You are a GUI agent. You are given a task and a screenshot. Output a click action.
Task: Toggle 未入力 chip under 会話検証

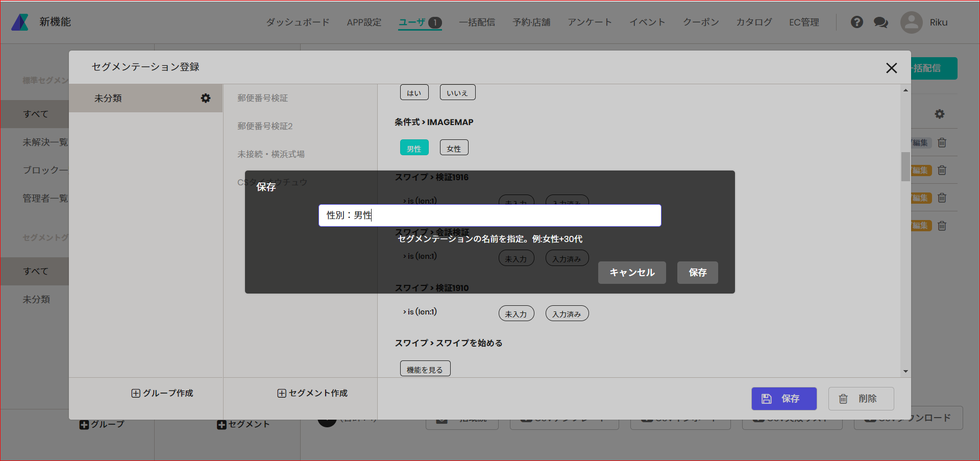tap(516, 258)
